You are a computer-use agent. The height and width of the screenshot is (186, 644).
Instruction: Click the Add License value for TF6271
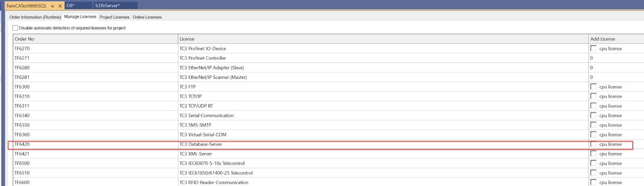coord(591,58)
